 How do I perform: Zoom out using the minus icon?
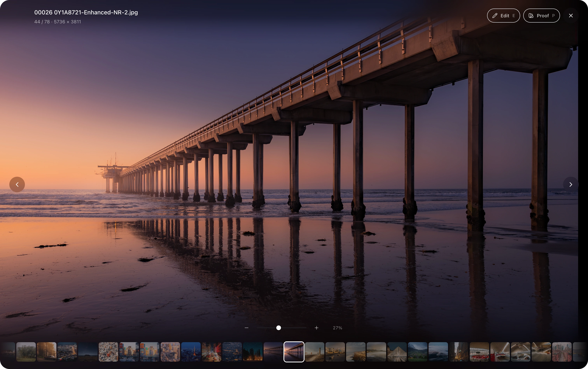pyautogui.click(x=247, y=328)
